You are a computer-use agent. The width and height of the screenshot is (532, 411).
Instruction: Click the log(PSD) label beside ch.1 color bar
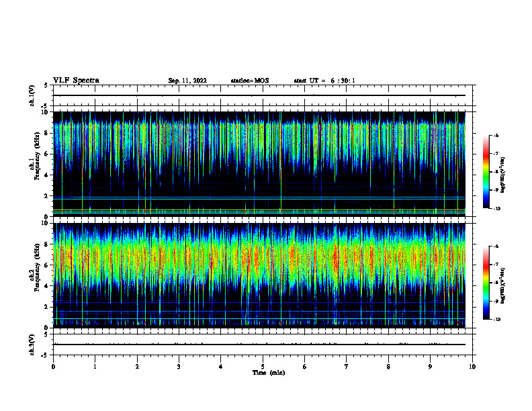click(503, 175)
